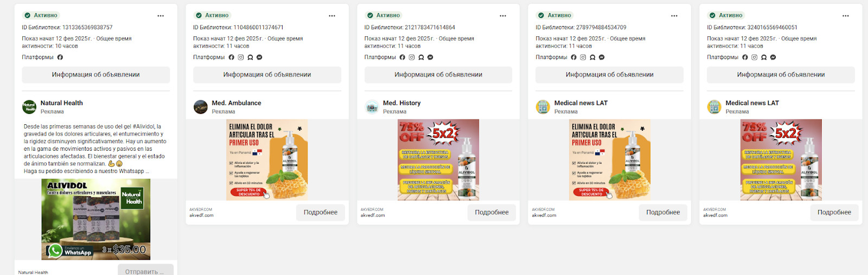Click Messenger platform icon in Med. Ambulance card

coord(259,57)
